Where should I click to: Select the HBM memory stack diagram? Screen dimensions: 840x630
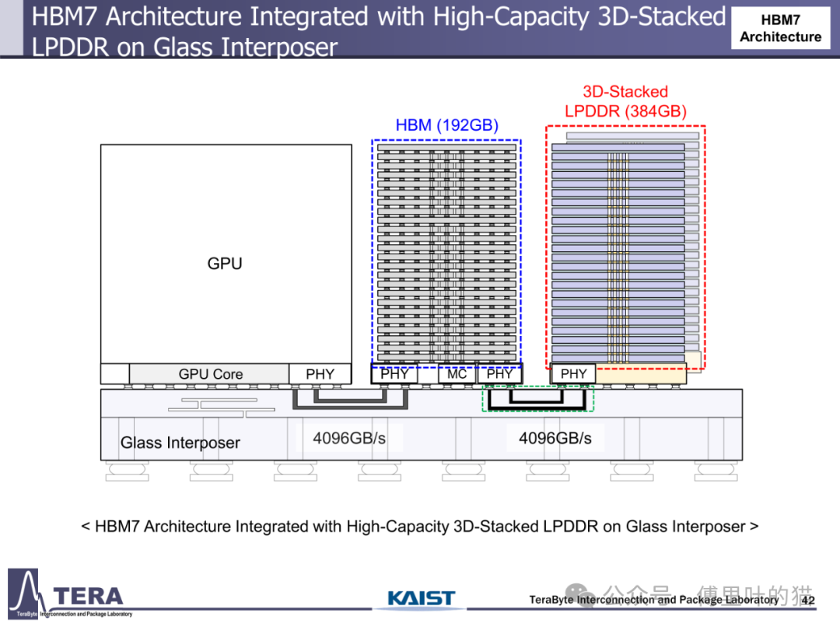[446, 252]
